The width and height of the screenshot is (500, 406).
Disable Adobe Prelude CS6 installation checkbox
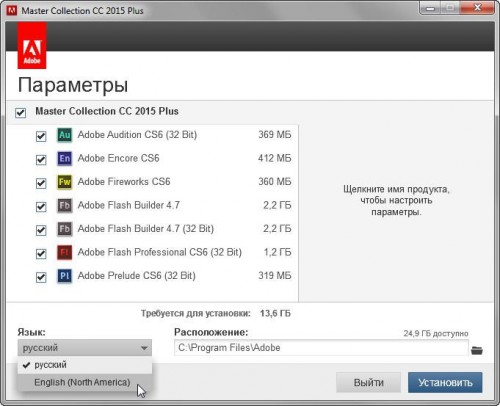(x=41, y=277)
